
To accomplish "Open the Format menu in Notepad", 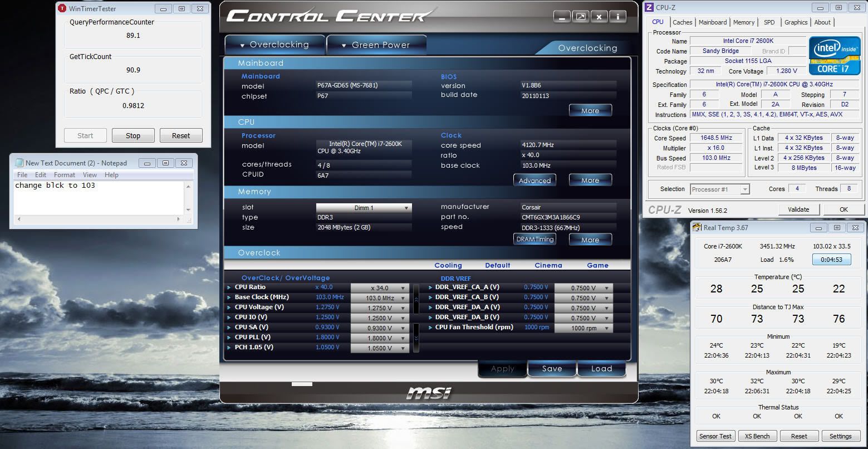I will pyautogui.click(x=65, y=175).
